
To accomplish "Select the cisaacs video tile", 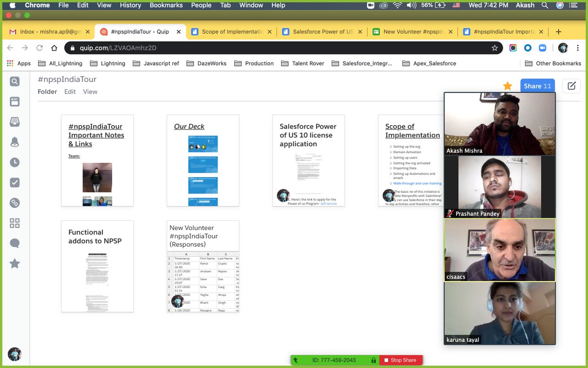I will (x=500, y=250).
